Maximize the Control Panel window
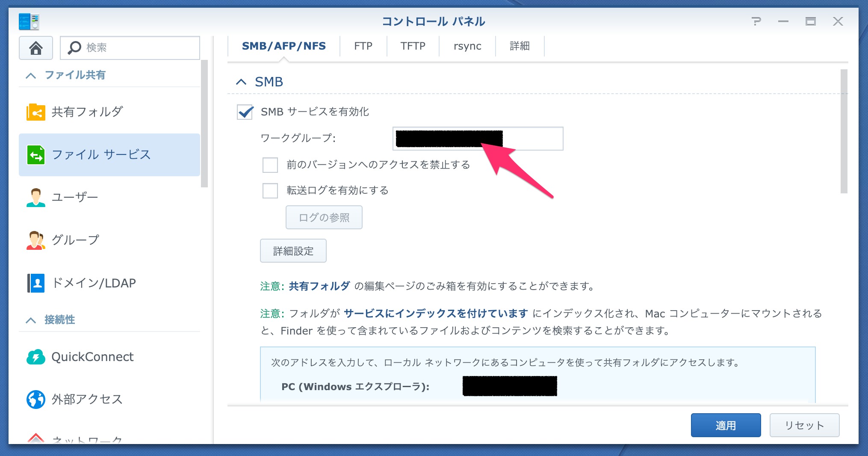868x456 pixels. 811,21
